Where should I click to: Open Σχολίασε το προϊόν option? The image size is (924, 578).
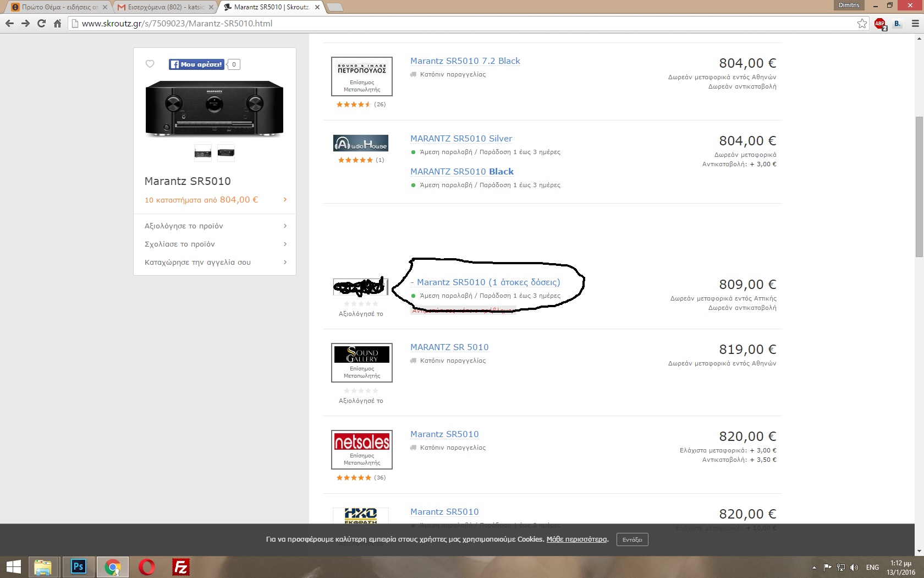pos(215,244)
